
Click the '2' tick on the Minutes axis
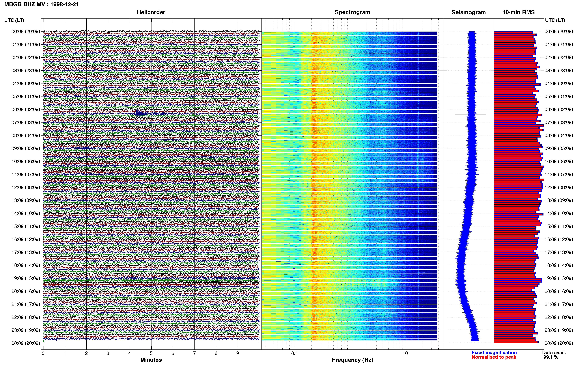(x=86, y=353)
